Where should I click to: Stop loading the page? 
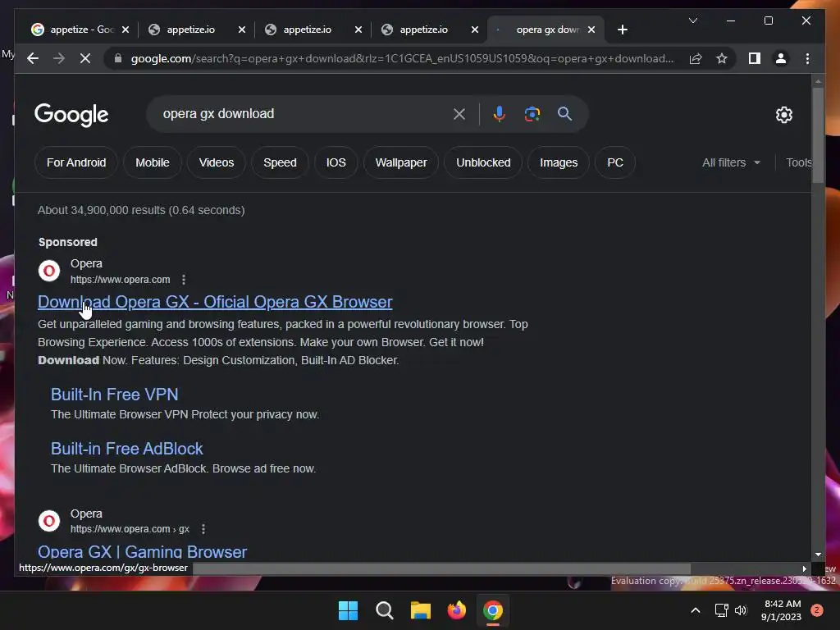point(85,58)
